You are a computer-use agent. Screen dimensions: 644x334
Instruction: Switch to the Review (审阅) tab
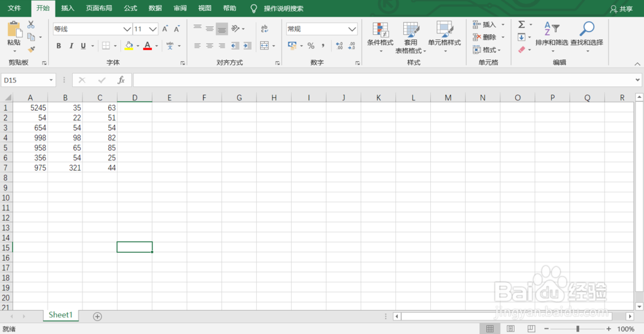point(180,8)
